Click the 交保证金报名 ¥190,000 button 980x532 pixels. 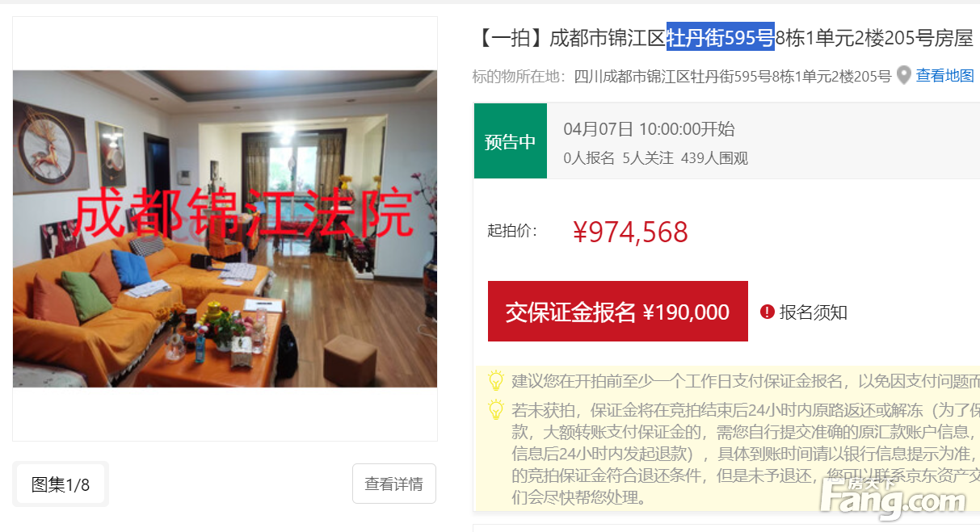click(618, 312)
